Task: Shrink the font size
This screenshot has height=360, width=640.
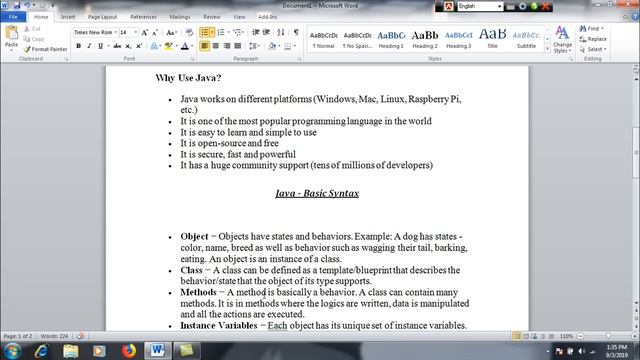Action: click(x=155, y=32)
